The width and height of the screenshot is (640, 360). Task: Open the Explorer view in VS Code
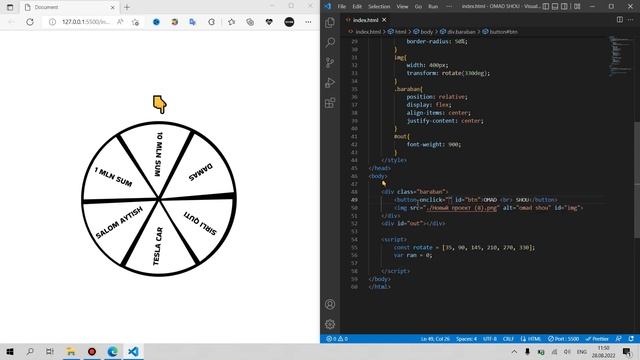pos(330,22)
